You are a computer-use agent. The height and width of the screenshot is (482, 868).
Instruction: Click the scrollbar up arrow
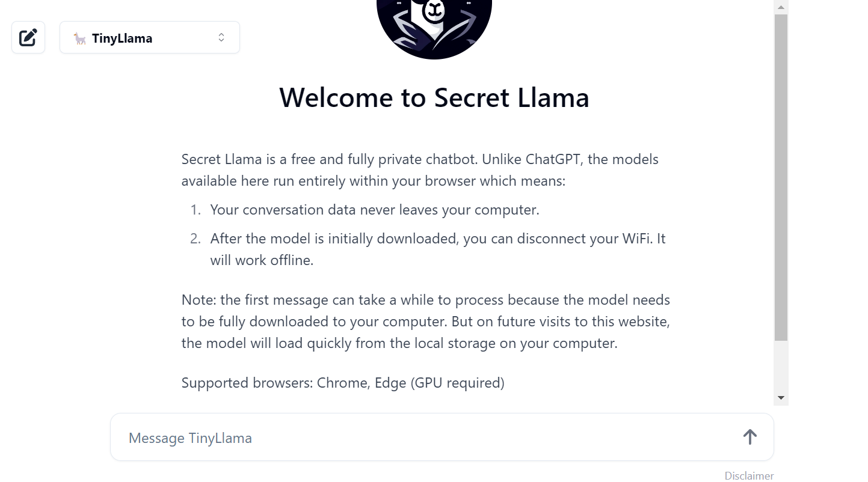pyautogui.click(x=781, y=6)
